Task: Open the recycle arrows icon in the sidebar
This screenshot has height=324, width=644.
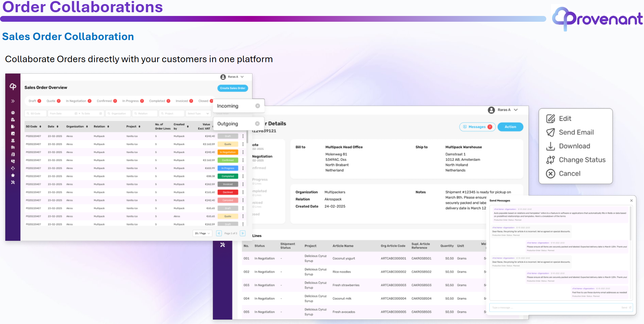Action: tap(13, 168)
